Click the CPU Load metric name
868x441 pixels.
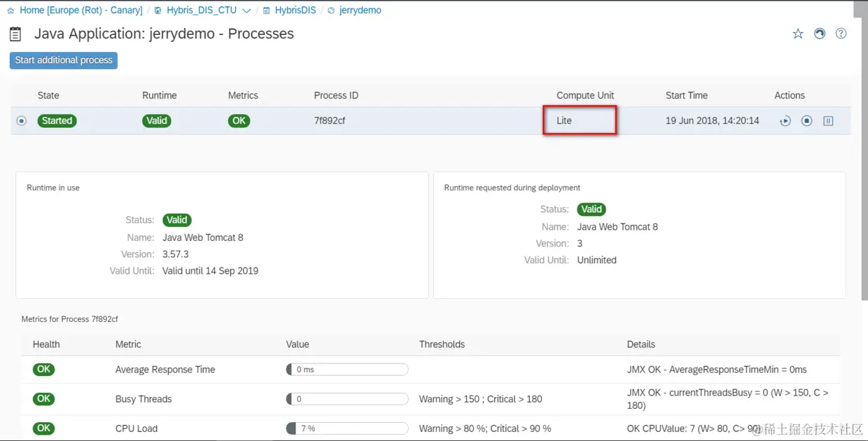tap(136, 428)
